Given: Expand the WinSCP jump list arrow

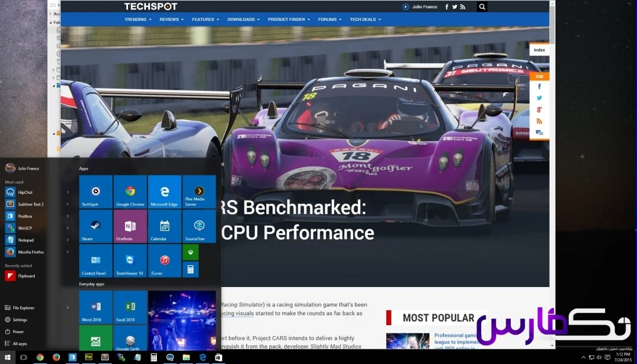Looking at the screenshot, I should pyautogui.click(x=67, y=228).
